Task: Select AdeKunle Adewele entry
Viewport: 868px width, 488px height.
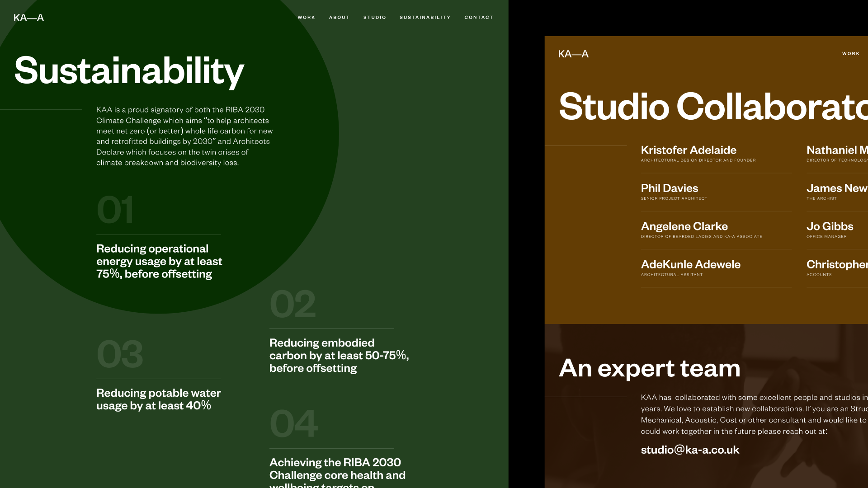Action: pos(690,264)
